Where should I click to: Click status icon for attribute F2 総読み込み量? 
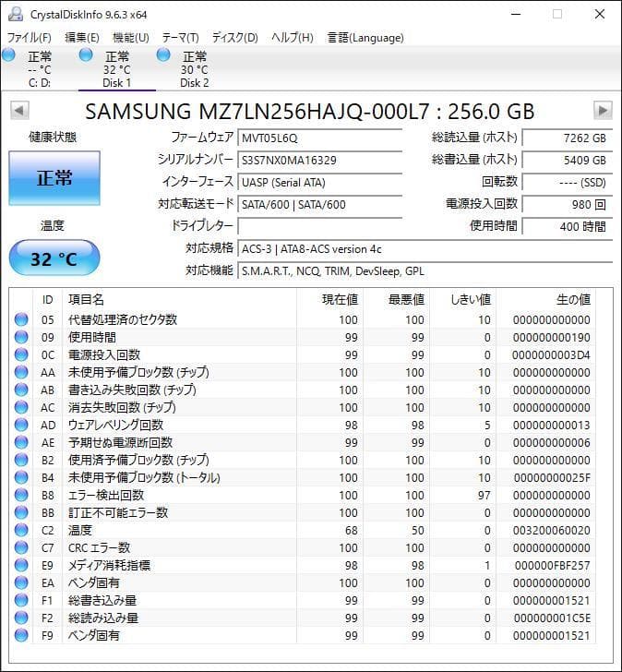pos(21,618)
